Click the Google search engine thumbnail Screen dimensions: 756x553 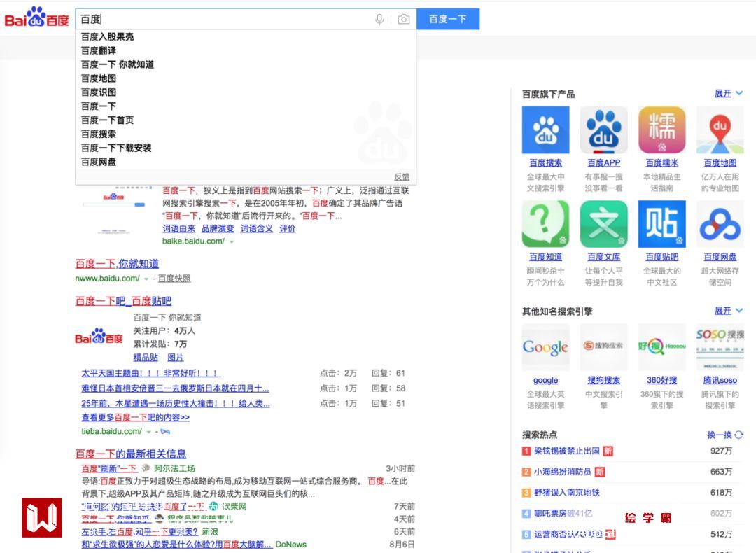coord(546,347)
